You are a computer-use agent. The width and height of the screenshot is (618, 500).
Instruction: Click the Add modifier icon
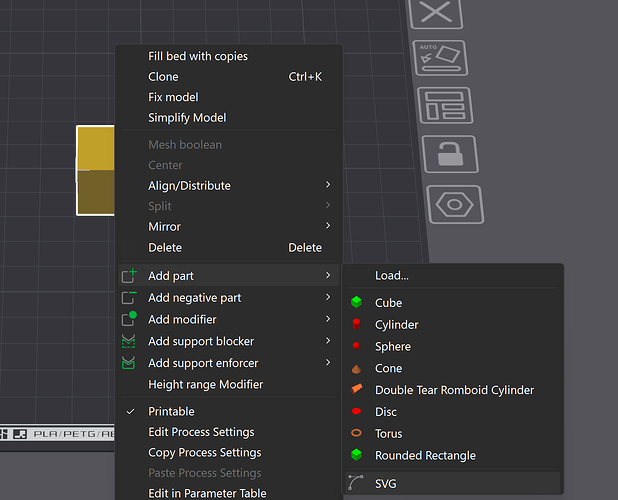point(129,319)
